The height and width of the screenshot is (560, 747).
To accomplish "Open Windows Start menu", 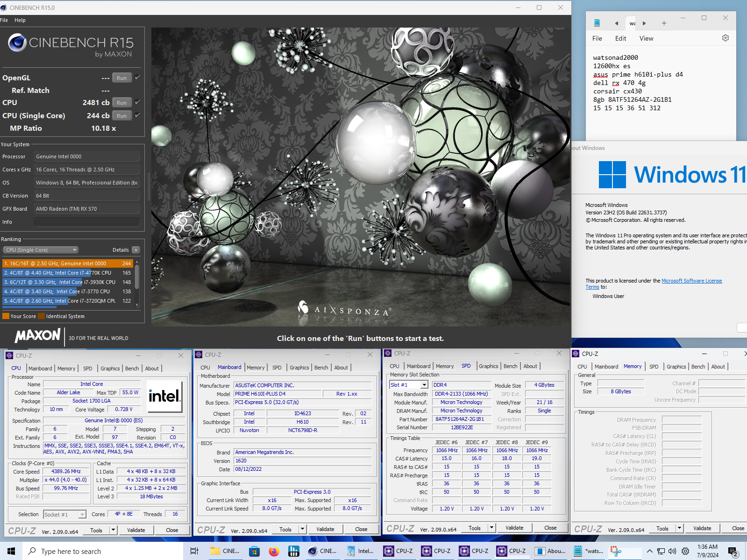I will [x=11, y=551].
